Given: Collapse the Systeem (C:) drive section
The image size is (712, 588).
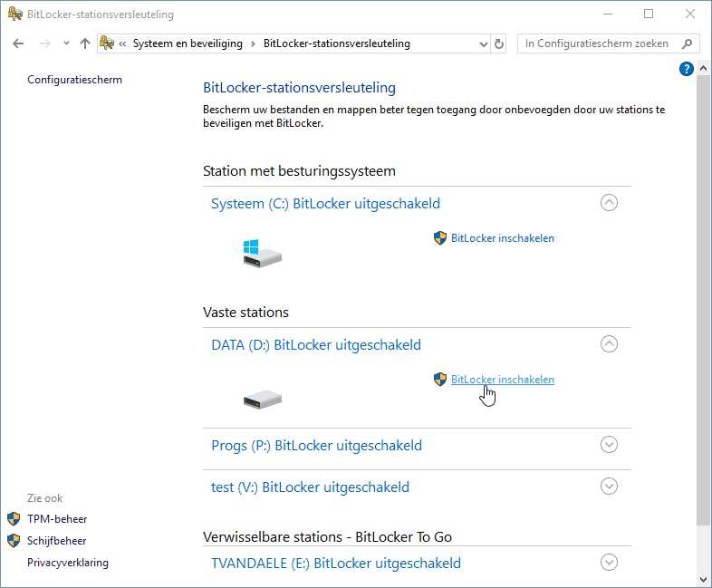Looking at the screenshot, I should (609, 203).
